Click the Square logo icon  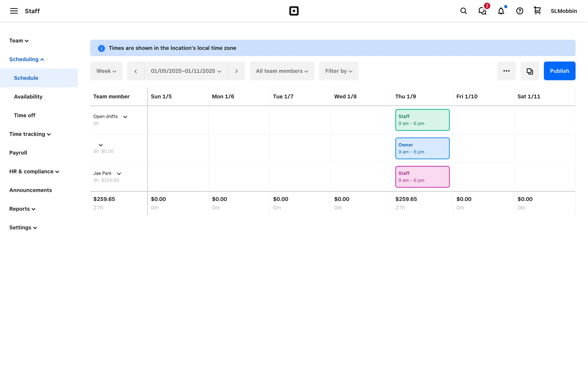tap(294, 11)
